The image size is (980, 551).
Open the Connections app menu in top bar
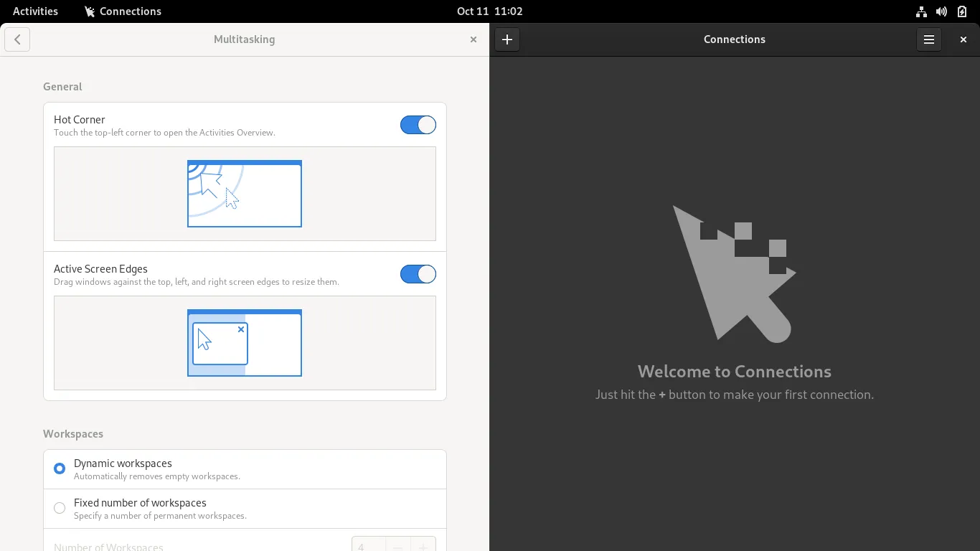[x=123, y=11]
